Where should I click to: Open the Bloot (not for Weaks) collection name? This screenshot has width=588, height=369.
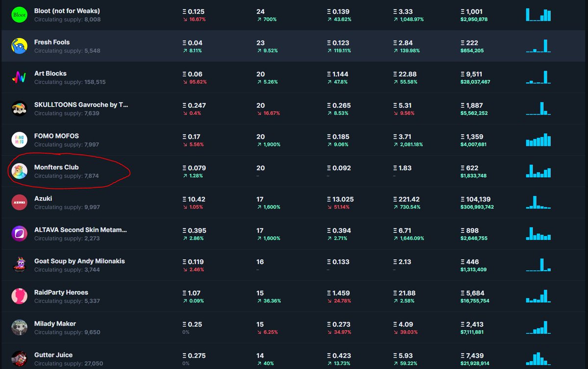click(x=67, y=11)
